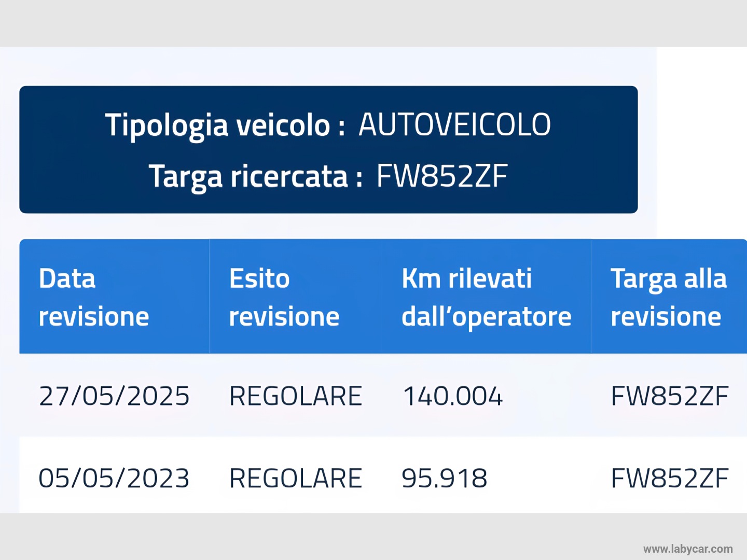The image size is (747, 560).
Task: Select the 140.004 km reading
Action: [x=453, y=396]
